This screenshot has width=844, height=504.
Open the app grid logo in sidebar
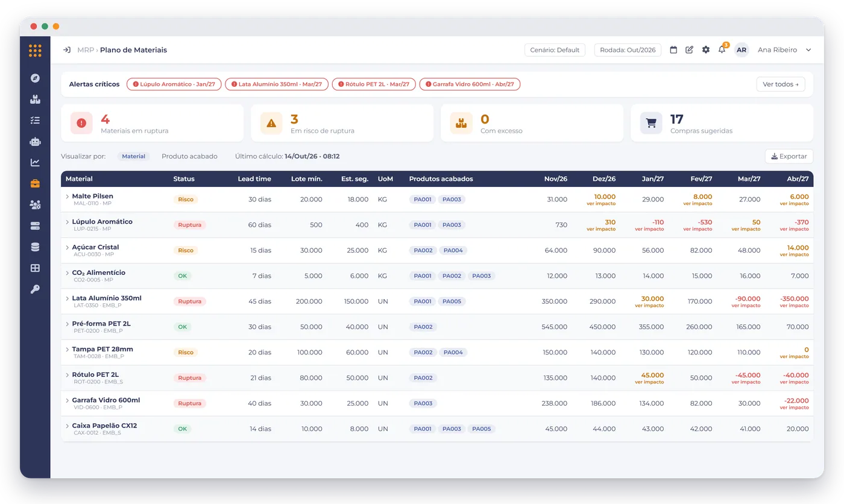[x=35, y=51]
